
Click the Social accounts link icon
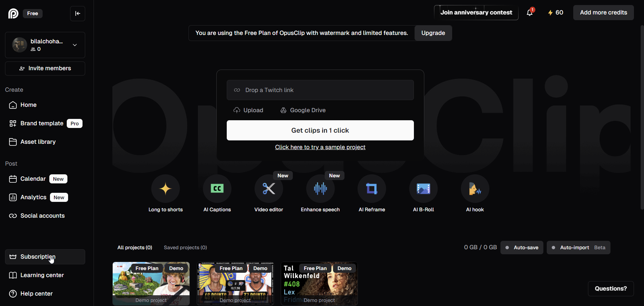click(x=13, y=216)
